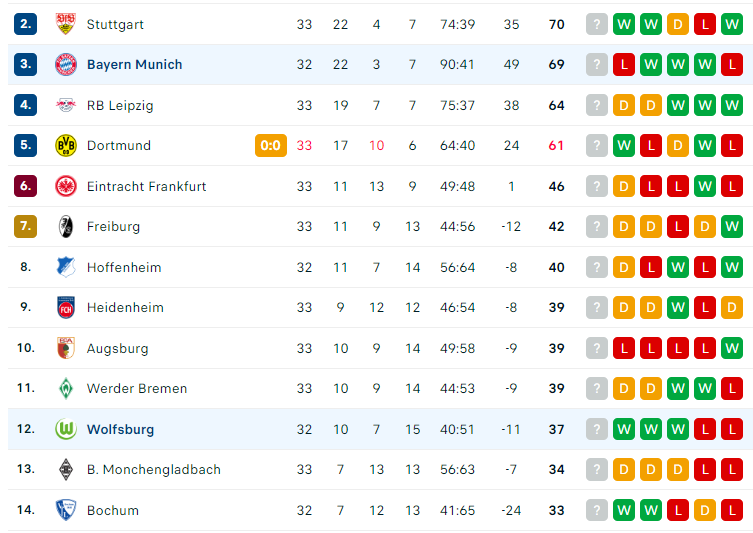Click the Freiburg club logo
This screenshot has height=533, width=753.
pyautogui.click(x=66, y=227)
